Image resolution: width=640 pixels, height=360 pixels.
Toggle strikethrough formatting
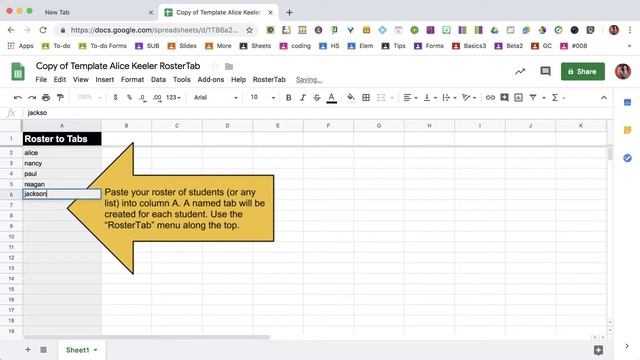pos(317,98)
